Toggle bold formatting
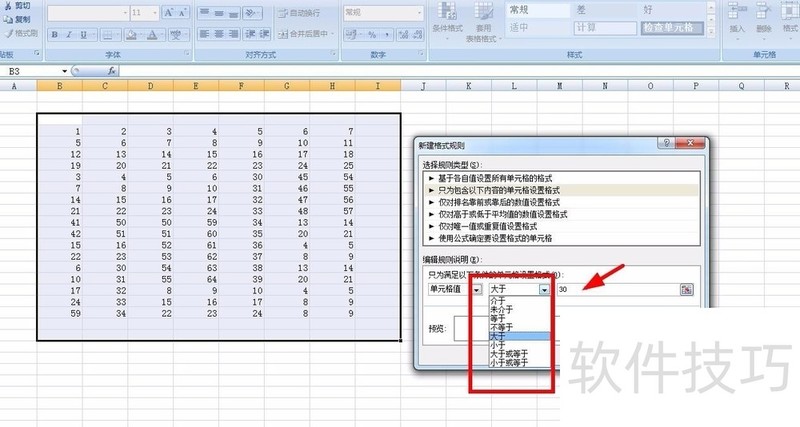 [x=55, y=35]
